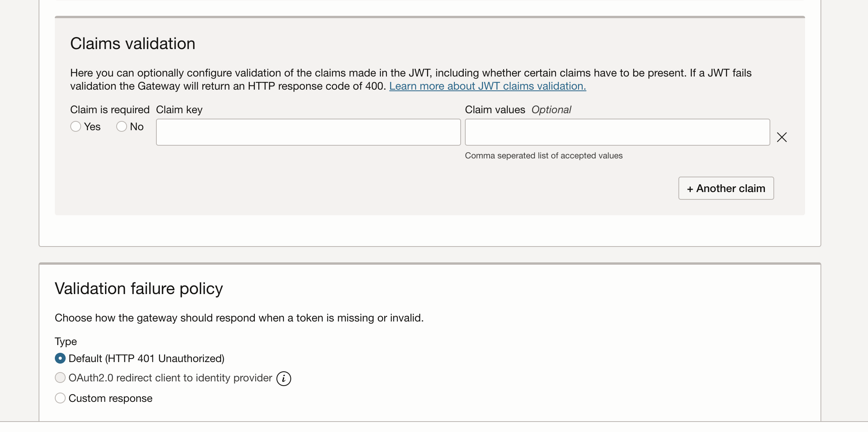Viewport: 868px width, 432px height.
Task: Click the Claim values Optional label
Action: pyautogui.click(x=518, y=110)
